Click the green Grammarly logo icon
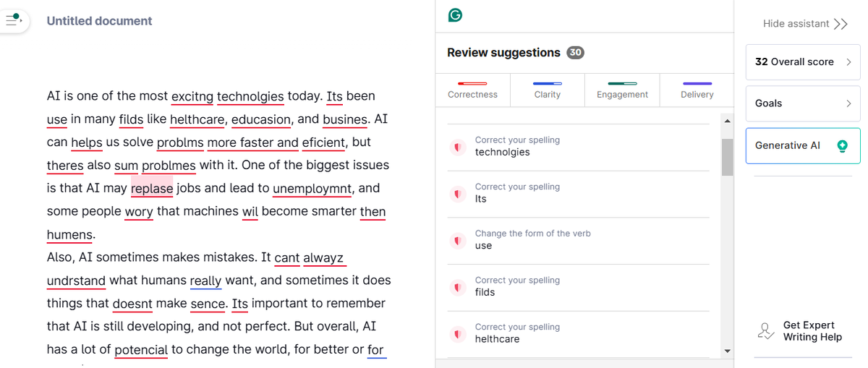The image size is (868, 368). coord(455,15)
